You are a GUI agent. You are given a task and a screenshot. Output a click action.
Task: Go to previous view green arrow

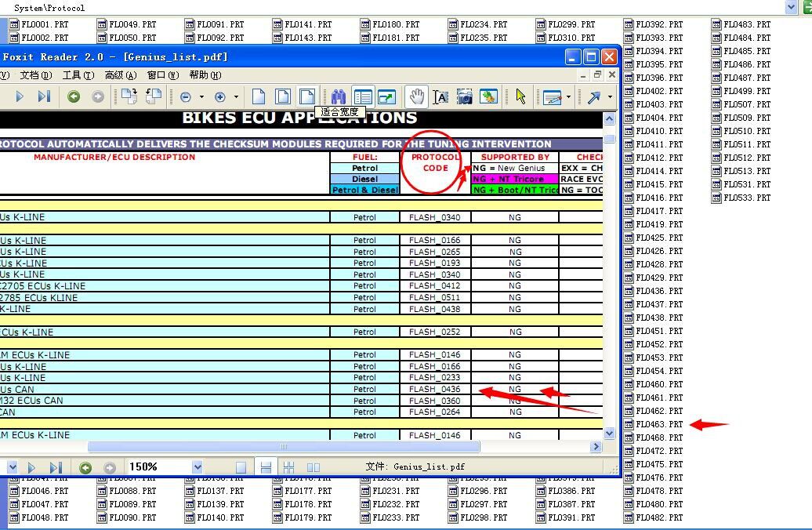tap(74, 96)
